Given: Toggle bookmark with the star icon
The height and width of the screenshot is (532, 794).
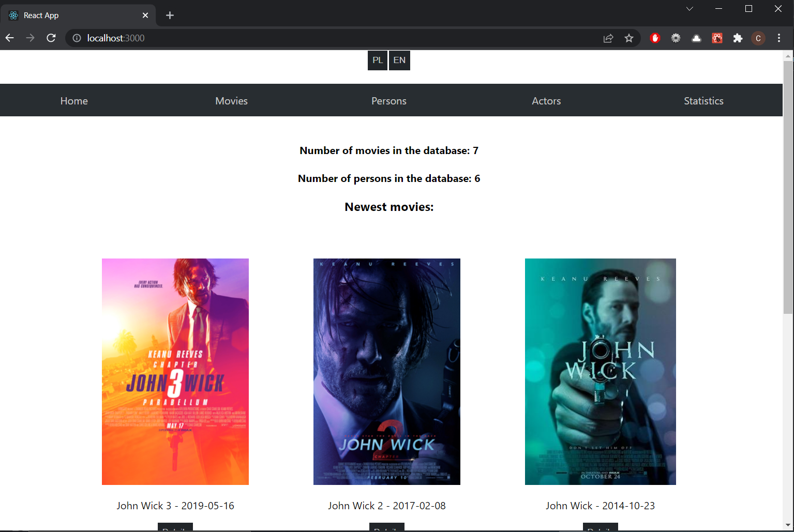Looking at the screenshot, I should pos(628,38).
